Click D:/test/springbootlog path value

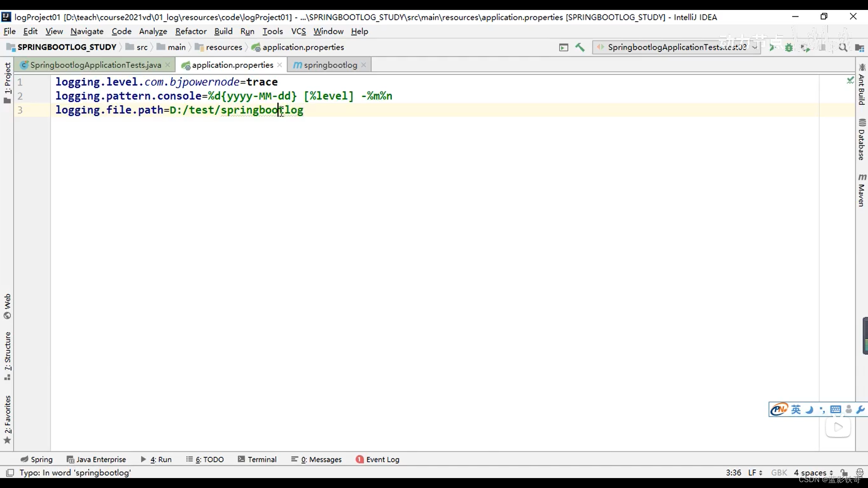tap(236, 110)
